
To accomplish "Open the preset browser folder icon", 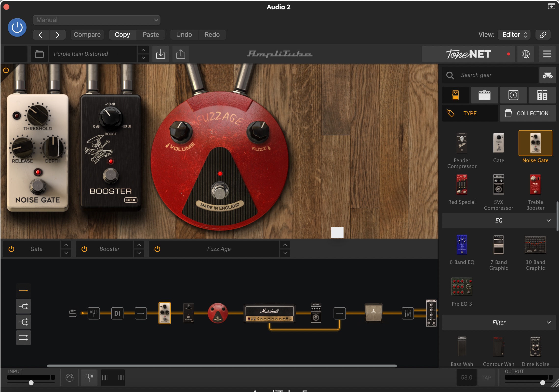I will pos(39,54).
